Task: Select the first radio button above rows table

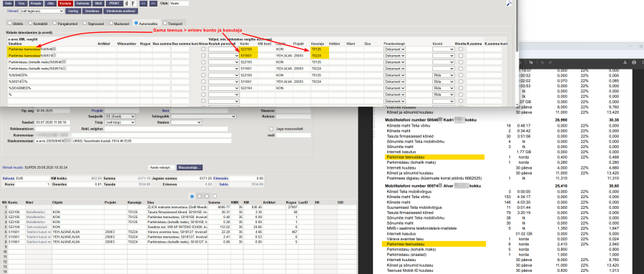Action: pos(192,196)
